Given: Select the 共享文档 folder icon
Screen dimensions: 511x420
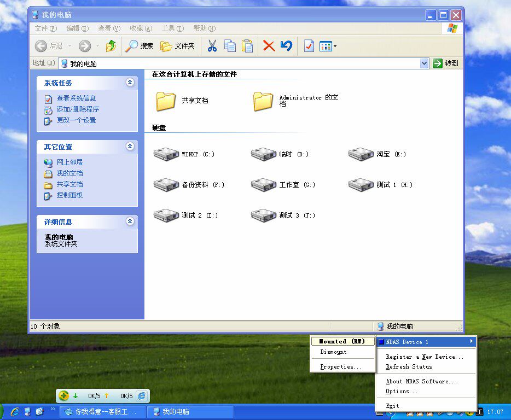Looking at the screenshot, I should [166, 101].
